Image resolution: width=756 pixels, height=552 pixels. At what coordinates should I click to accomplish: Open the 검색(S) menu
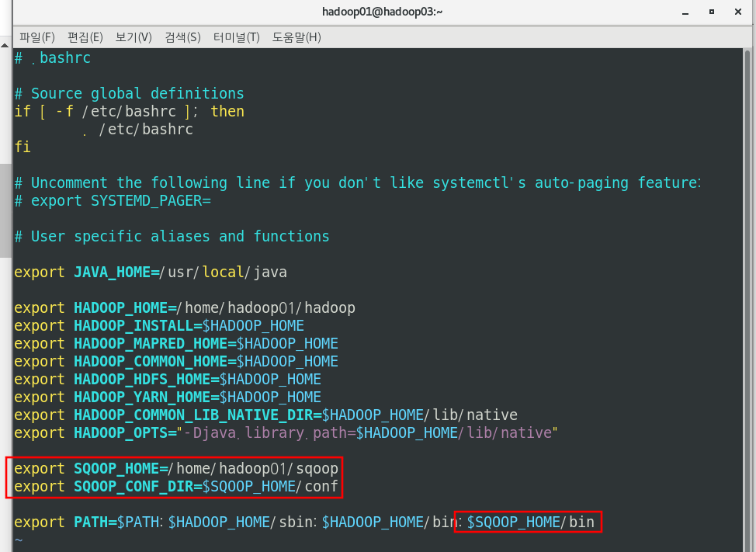tap(182, 37)
